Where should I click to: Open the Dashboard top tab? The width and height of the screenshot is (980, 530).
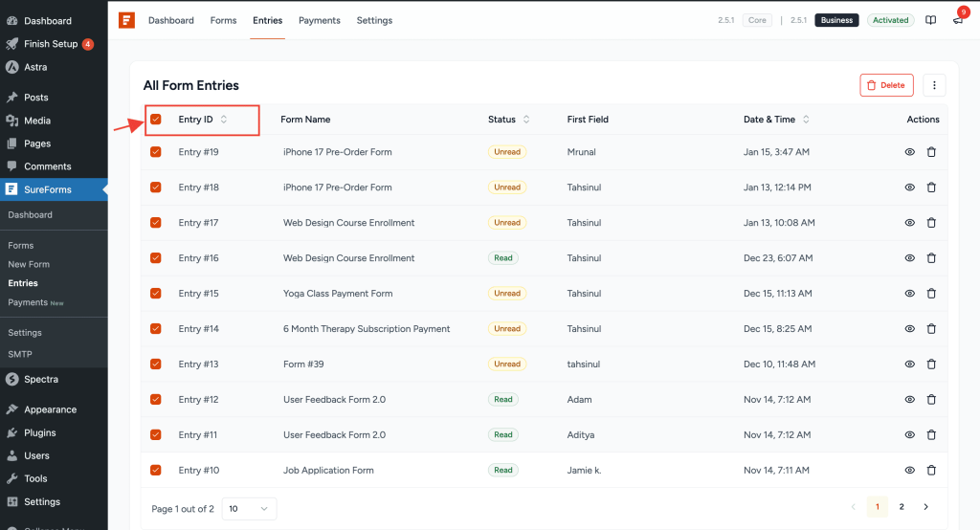click(x=170, y=21)
